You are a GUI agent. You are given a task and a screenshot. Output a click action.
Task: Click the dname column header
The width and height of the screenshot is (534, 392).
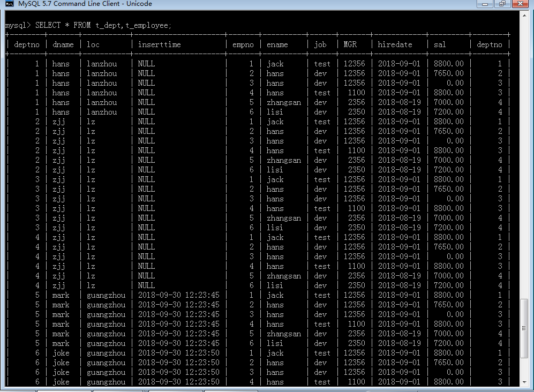[63, 44]
